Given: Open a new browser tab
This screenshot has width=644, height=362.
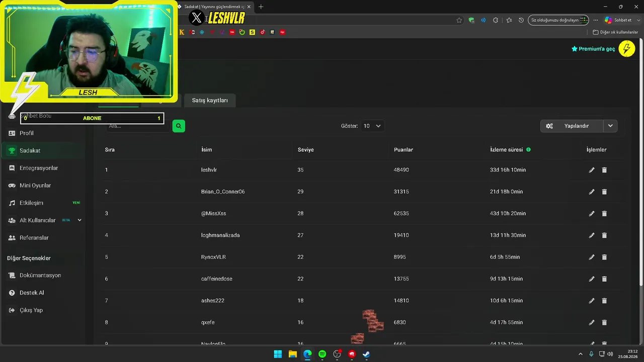Looking at the screenshot, I should click(261, 7).
